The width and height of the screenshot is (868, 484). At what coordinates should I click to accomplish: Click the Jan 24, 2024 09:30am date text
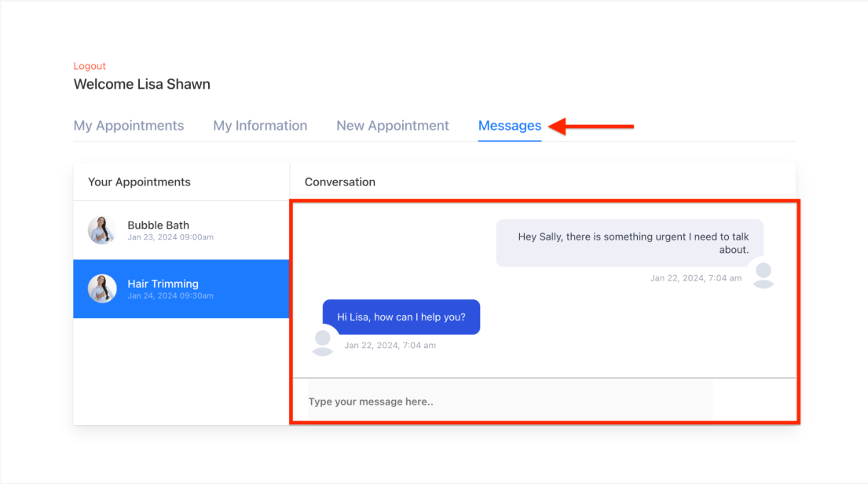click(x=170, y=295)
